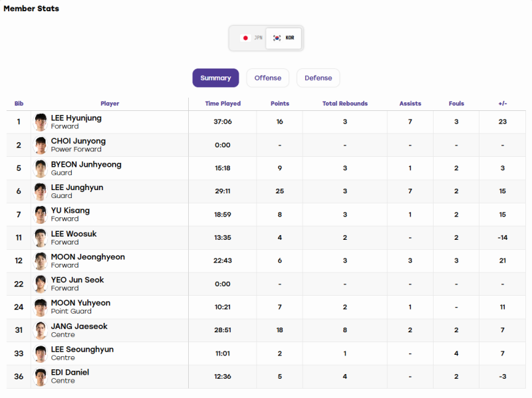The image size is (532, 398).
Task: Click the Member Stats heading
Action: pyautogui.click(x=31, y=9)
